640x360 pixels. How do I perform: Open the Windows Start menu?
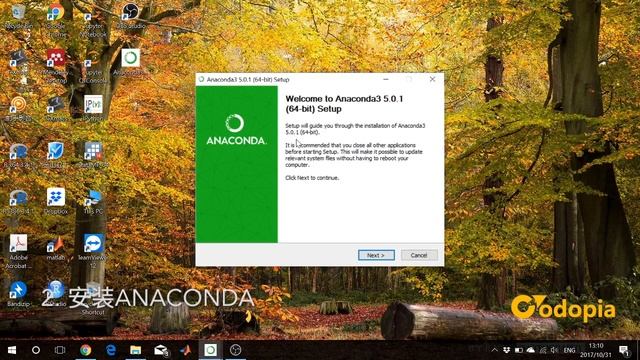click(12, 350)
